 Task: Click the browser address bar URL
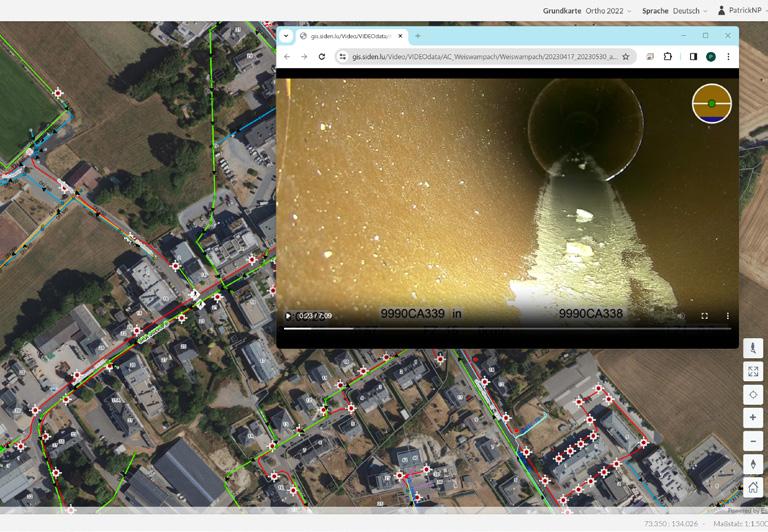[x=485, y=57]
